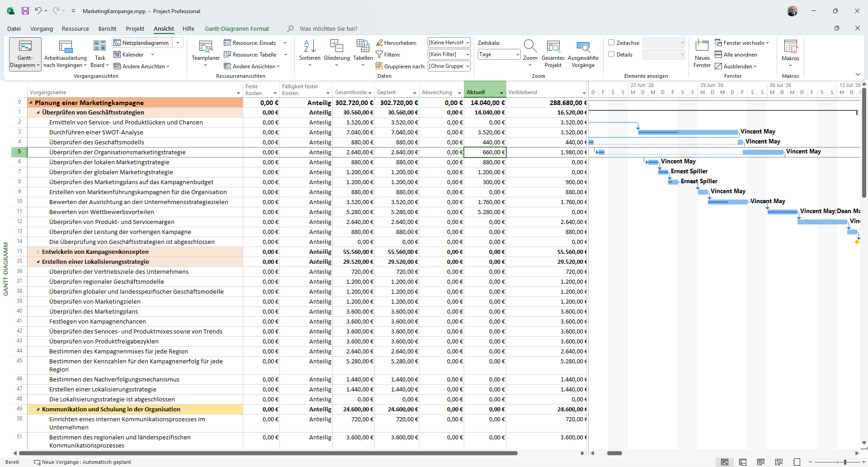This screenshot has width=868, height=467.
Task: Open Fenster wechseln menu
Action: point(742,43)
